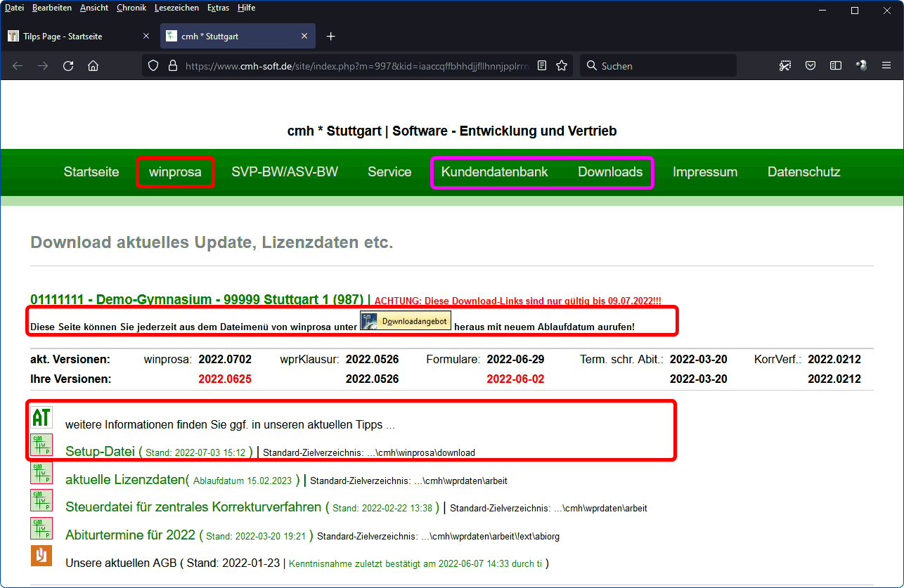Click the Downloadangebot button image
Image resolution: width=904 pixels, height=588 pixels.
coord(406,321)
